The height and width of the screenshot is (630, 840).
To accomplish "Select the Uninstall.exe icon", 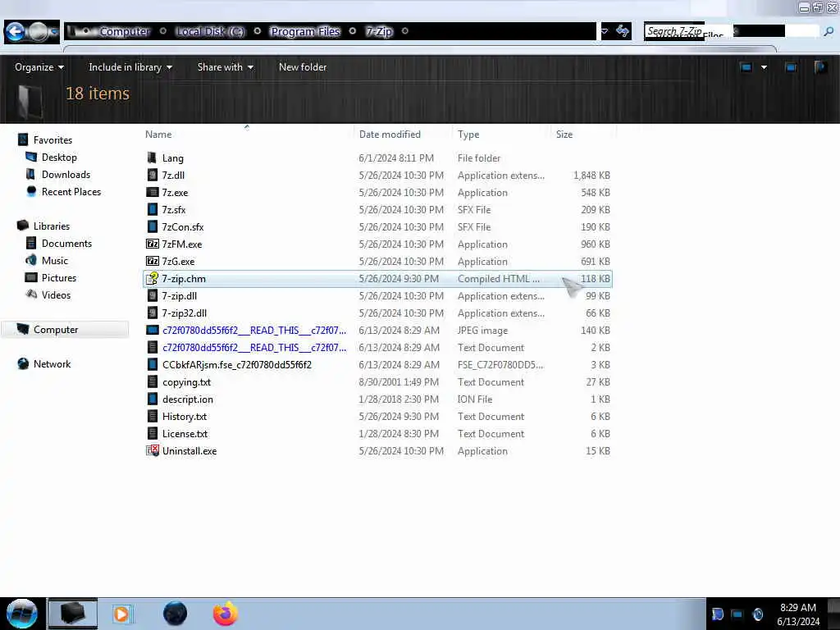I will point(153,450).
